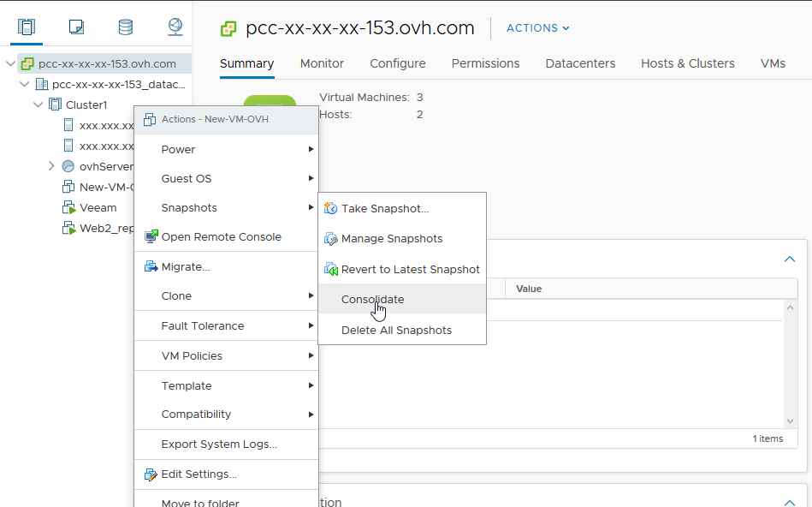Screen dimensions: 812x507
Task: Click the Take Snapshot clock icon
Action: point(330,208)
